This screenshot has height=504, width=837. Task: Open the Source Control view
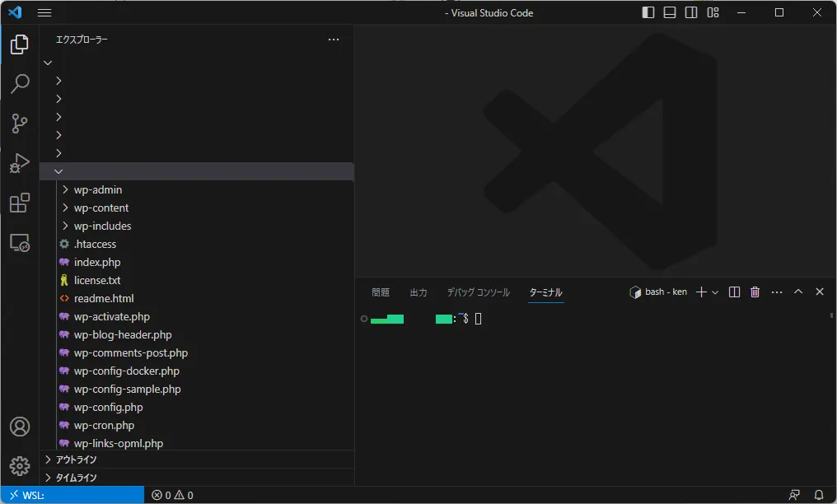pos(20,124)
